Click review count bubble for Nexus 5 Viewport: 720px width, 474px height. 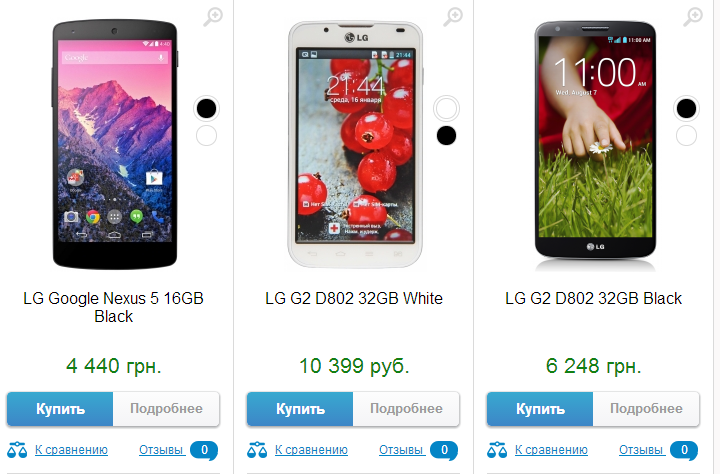(204, 450)
